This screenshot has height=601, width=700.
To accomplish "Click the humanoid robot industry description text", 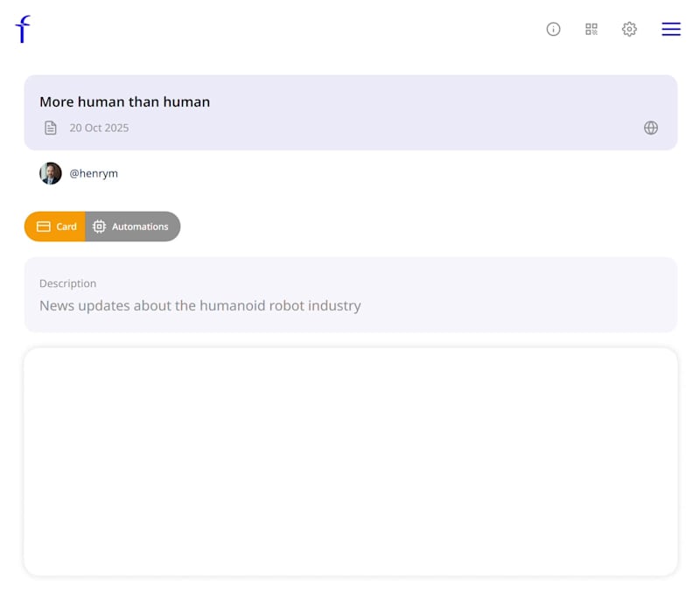I will pos(200,305).
